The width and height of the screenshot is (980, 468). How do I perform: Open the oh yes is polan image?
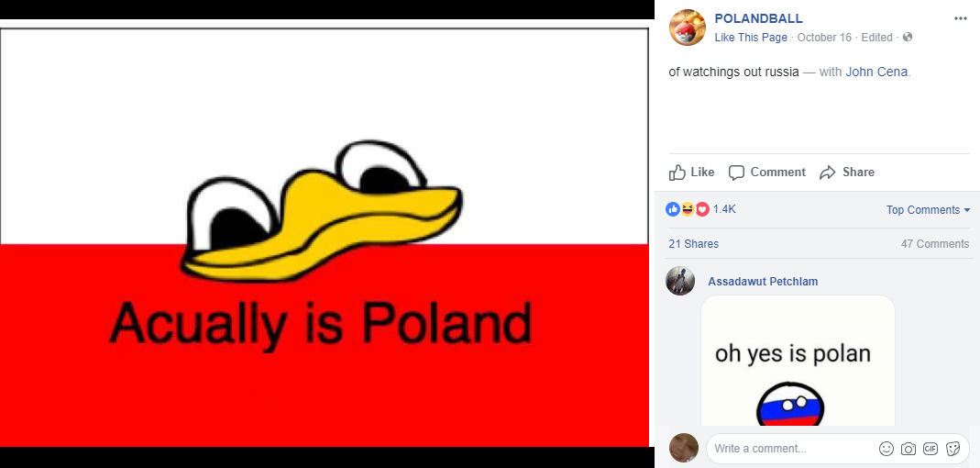(798, 361)
